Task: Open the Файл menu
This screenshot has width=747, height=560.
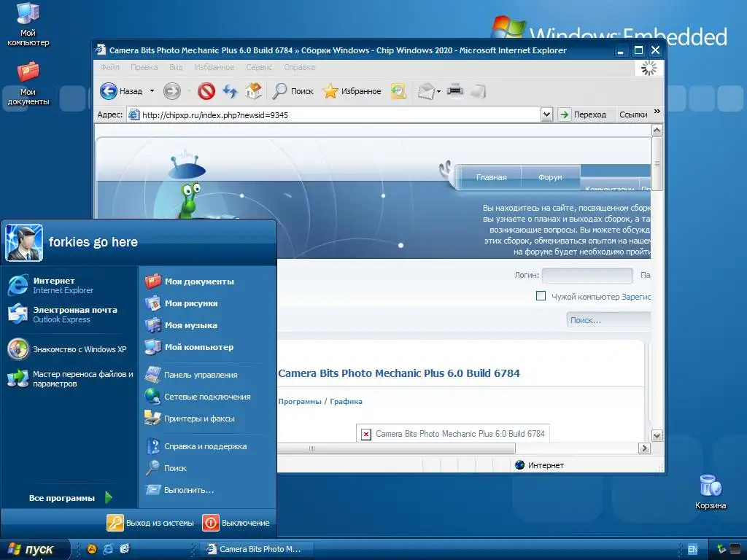Action: pos(109,67)
